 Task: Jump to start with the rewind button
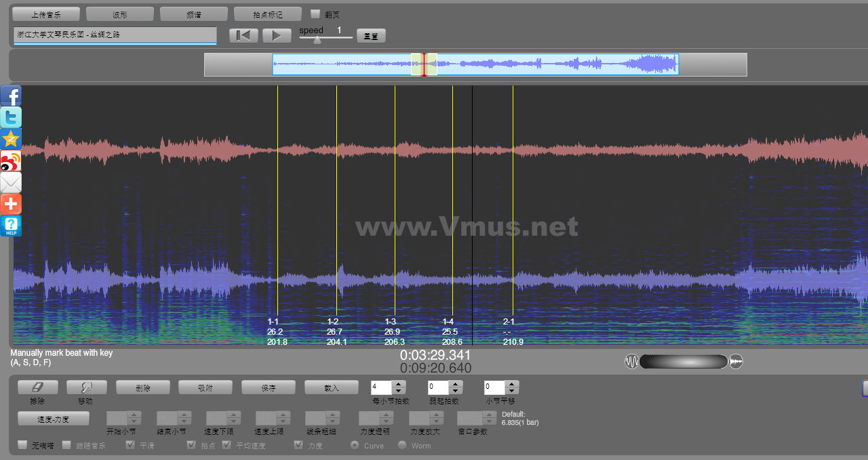[x=243, y=35]
